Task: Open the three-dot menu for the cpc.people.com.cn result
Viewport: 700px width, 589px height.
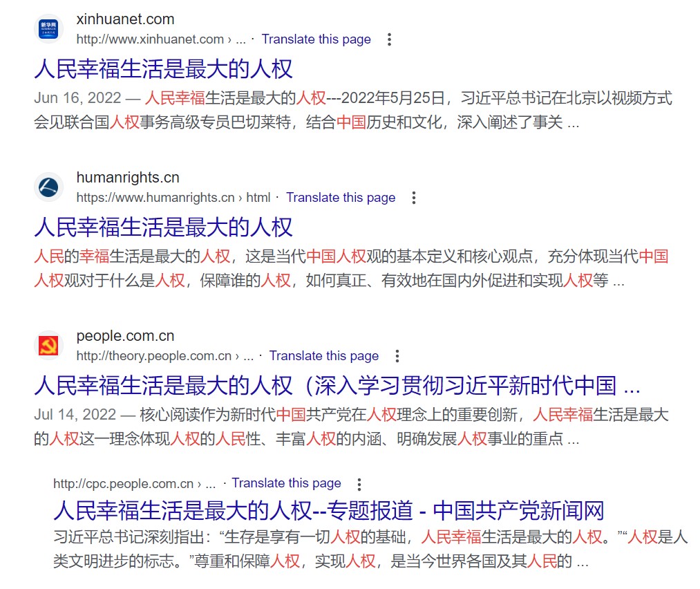Action: (359, 484)
